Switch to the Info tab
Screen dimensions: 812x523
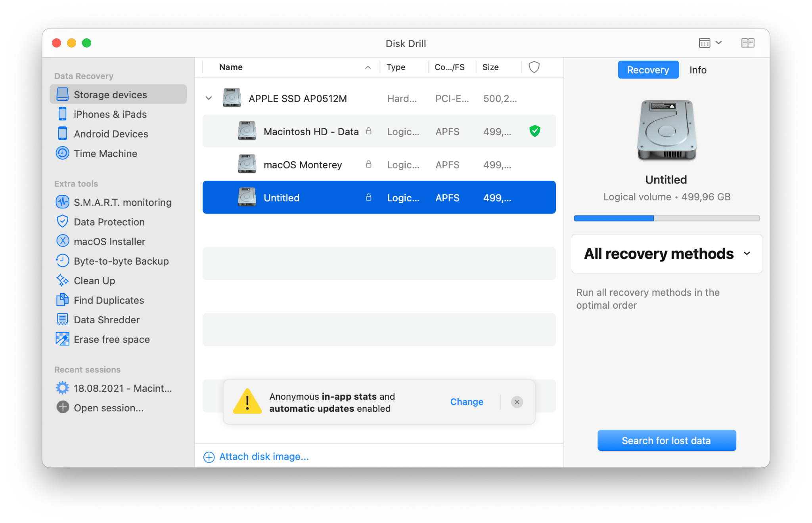click(x=697, y=70)
